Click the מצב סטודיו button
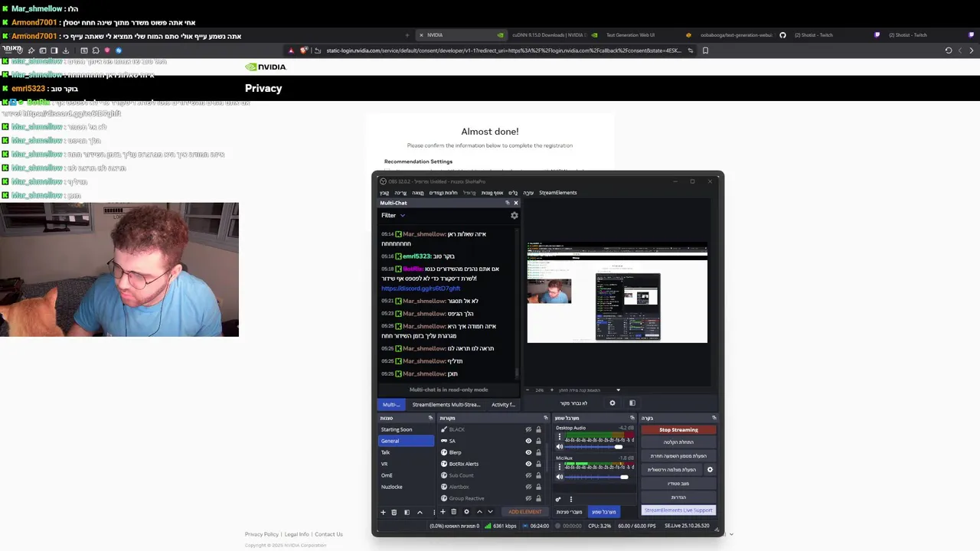 (678, 484)
